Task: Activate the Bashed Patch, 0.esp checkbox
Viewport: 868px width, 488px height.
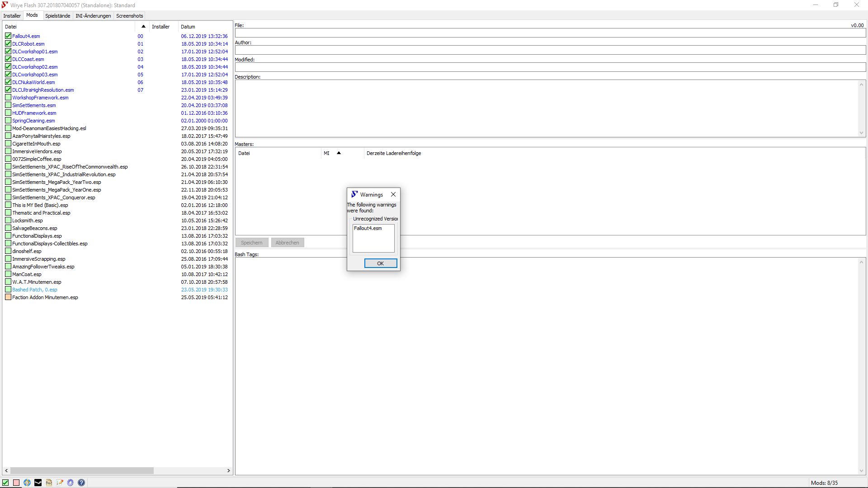Action: tap(8, 290)
